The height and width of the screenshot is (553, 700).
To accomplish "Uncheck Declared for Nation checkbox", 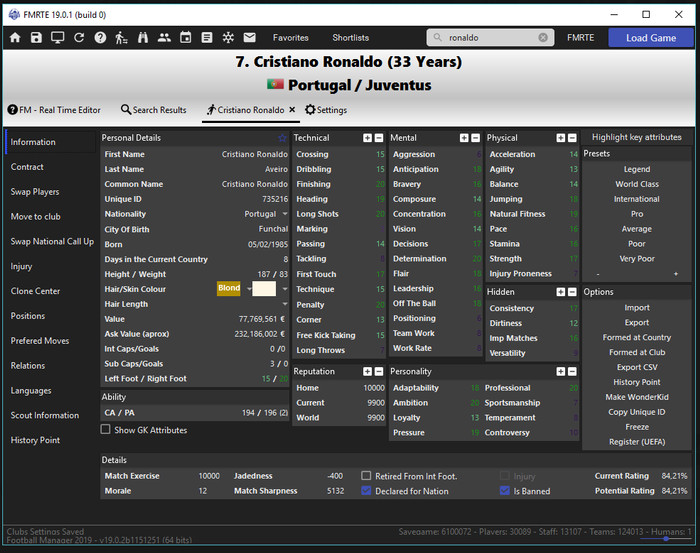I will [x=366, y=491].
